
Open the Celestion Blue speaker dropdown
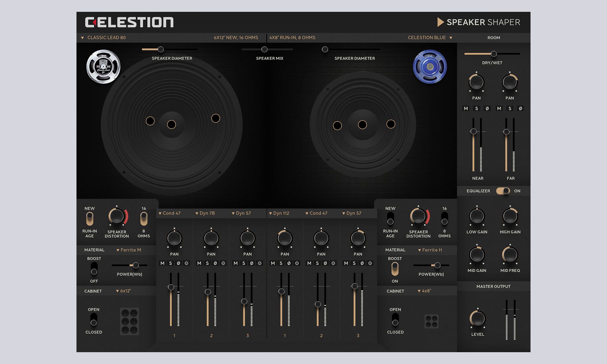pos(430,38)
